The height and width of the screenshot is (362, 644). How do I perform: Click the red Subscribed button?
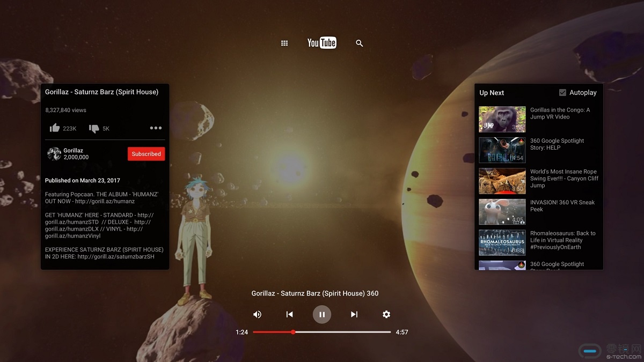click(146, 154)
